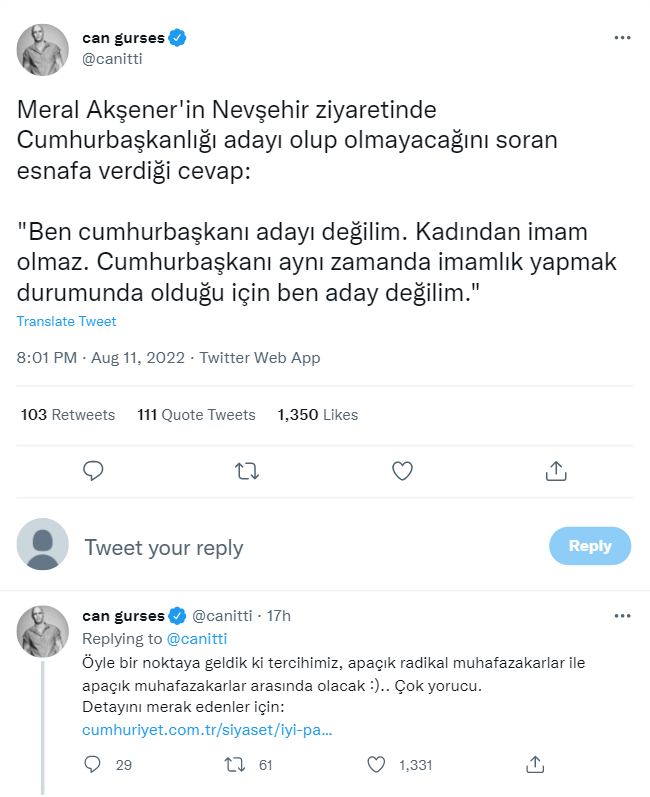Click reply icon on the follow-up tweet
650x797 pixels.
[x=94, y=765]
